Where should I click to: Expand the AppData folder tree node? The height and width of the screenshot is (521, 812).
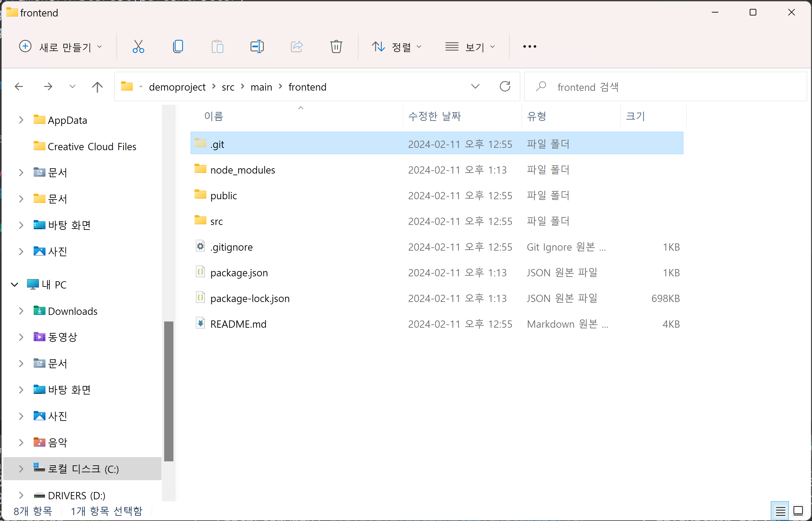[21, 120]
